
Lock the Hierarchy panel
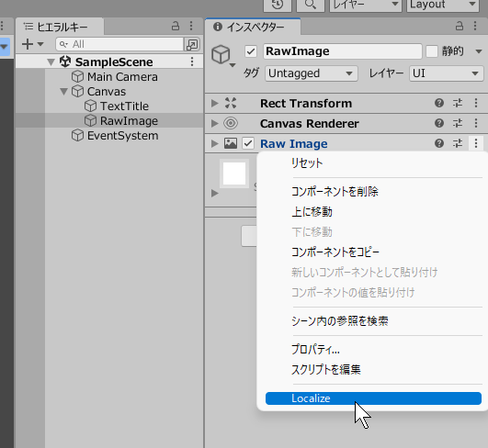pyautogui.click(x=176, y=26)
